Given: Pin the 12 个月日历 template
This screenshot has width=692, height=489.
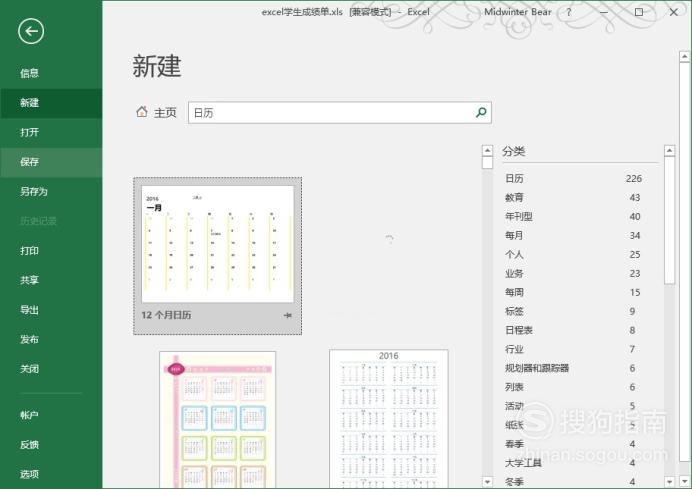Looking at the screenshot, I should tap(288, 315).
